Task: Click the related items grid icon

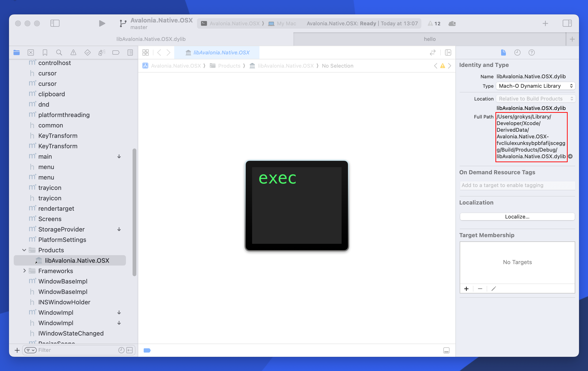Action: [x=146, y=52]
